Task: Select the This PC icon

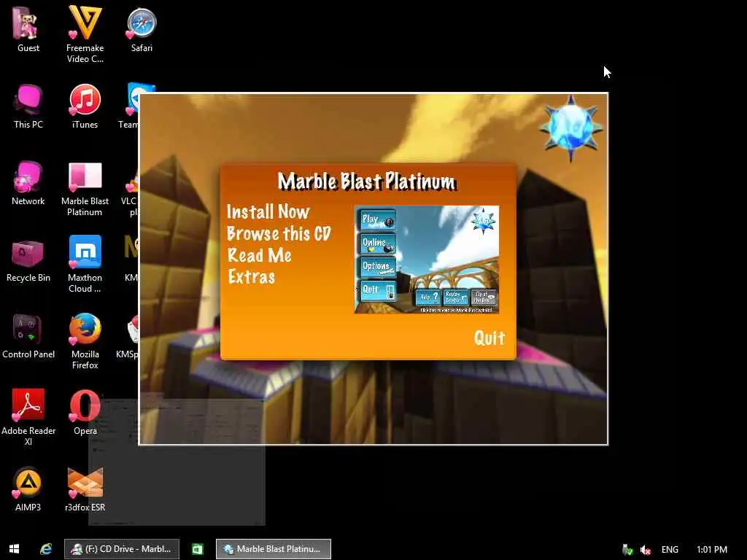Action: pyautogui.click(x=28, y=106)
